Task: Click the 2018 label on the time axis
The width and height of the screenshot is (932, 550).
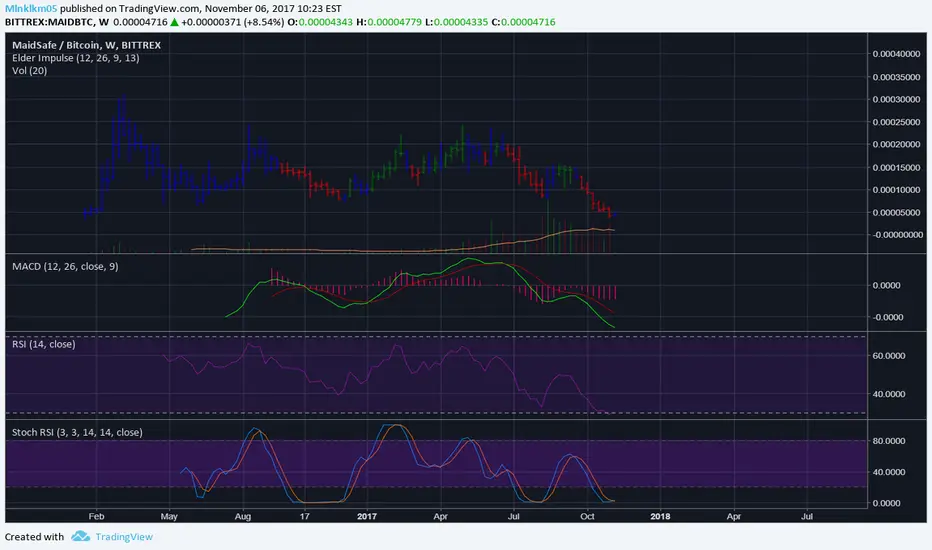Action: click(x=660, y=516)
